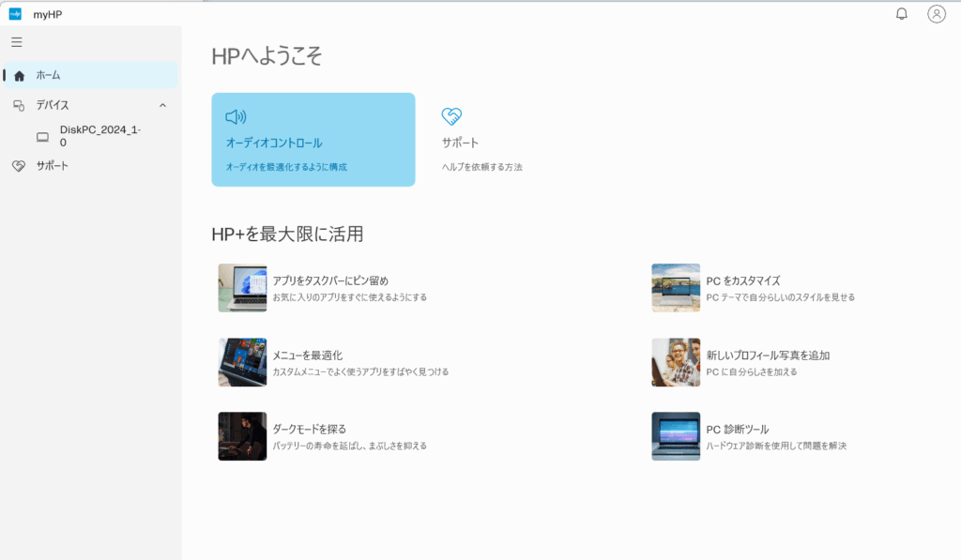Click ヘルプを依頼する方法 text
Screen dimensions: 961x560
pos(482,167)
